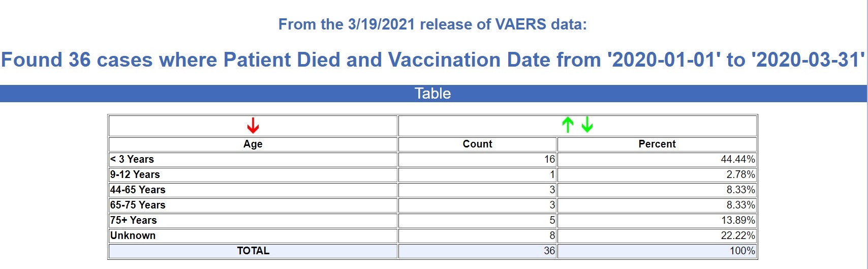
Task: Click the Age column header
Action: (x=253, y=144)
